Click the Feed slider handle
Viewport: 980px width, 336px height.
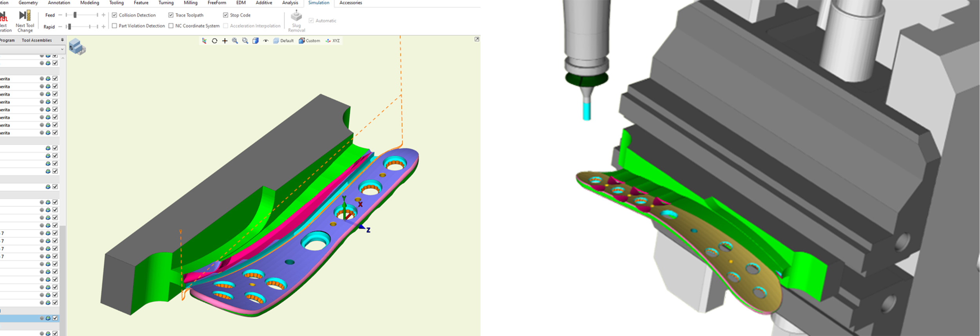(x=75, y=15)
